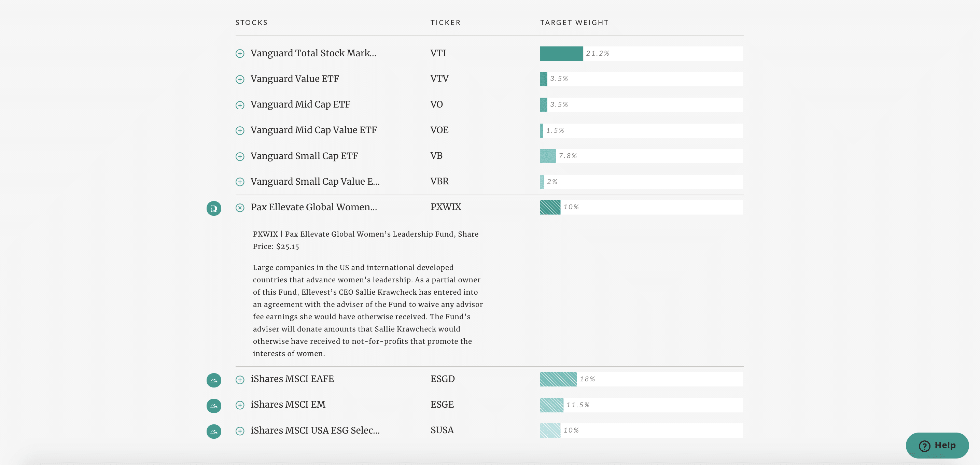
Task: Click the impact icon beside iShares MSCI USA ESG
Action: (x=214, y=432)
